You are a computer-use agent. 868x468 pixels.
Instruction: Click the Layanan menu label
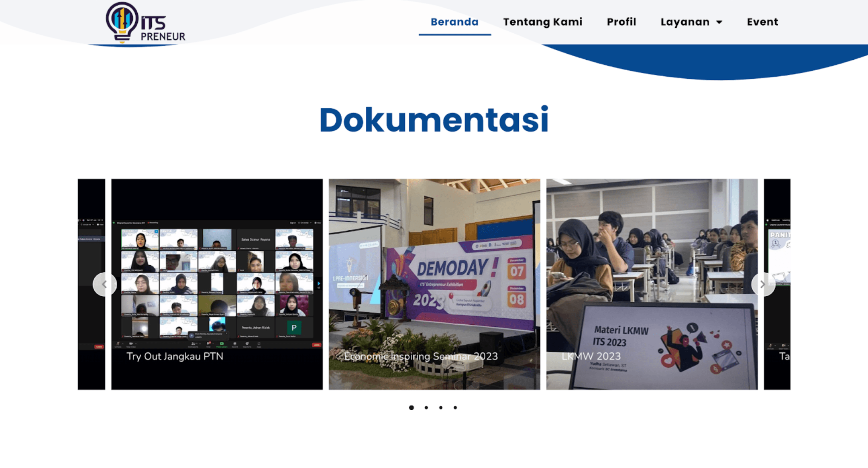685,22
